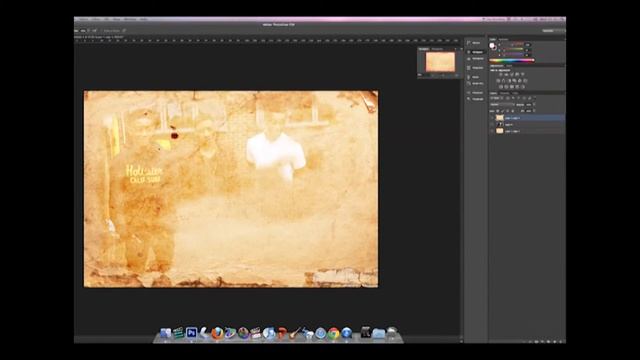Click the Navigator preview thumbnail
Screen dimensions: 640x360
coord(440,62)
